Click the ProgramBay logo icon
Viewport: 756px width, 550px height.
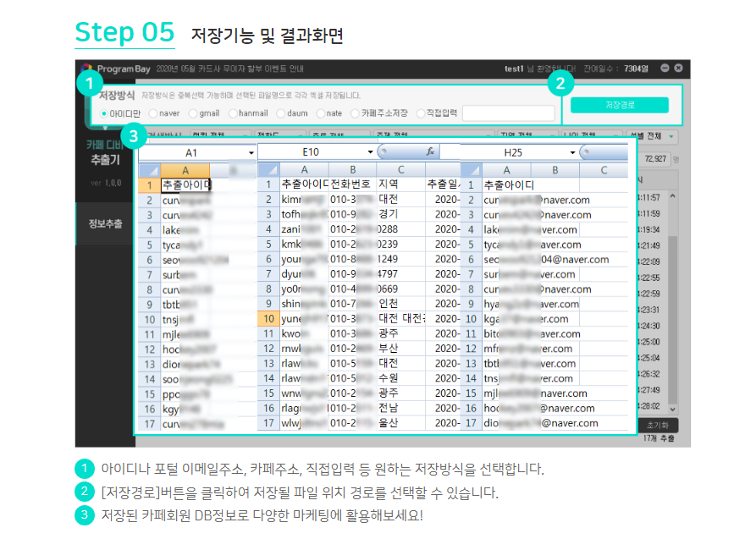click(x=86, y=69)
